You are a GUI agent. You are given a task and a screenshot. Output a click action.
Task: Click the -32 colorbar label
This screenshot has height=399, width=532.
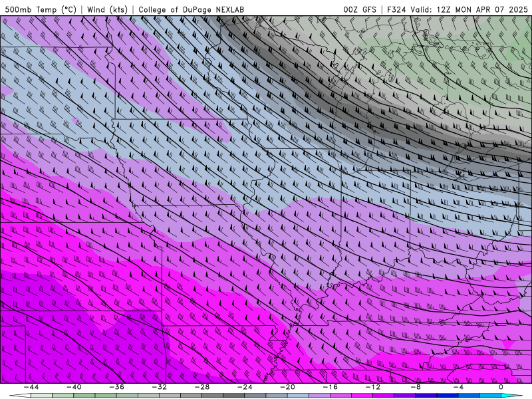click(160, 387)
